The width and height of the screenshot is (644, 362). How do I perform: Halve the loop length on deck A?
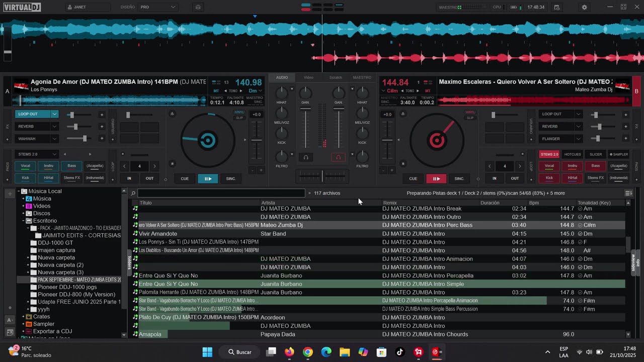click(124, 166)
